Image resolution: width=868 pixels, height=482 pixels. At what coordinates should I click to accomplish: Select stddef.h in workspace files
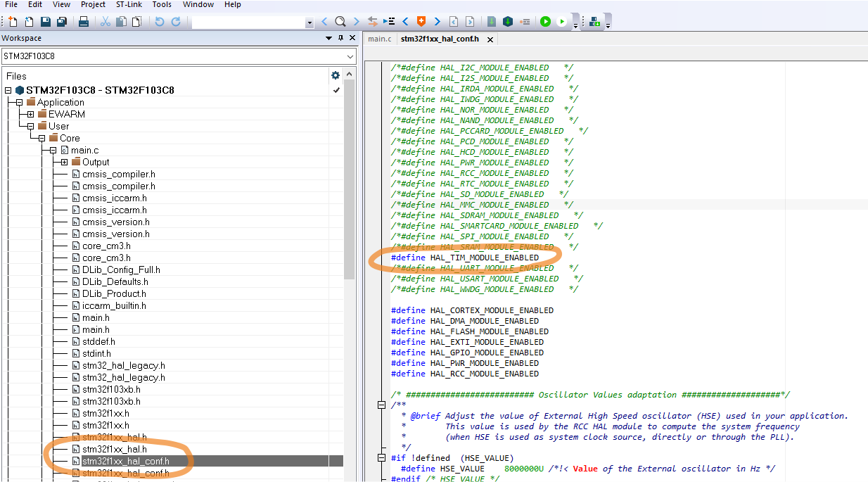[x=98, y=341]
